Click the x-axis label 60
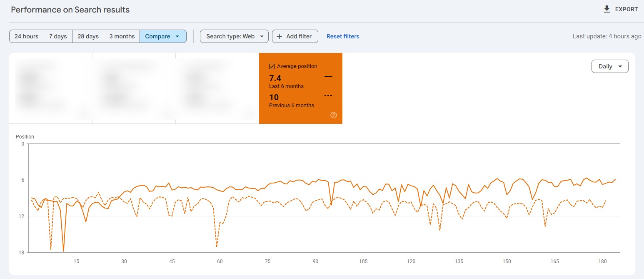644x279 pixels. point(220,261)
